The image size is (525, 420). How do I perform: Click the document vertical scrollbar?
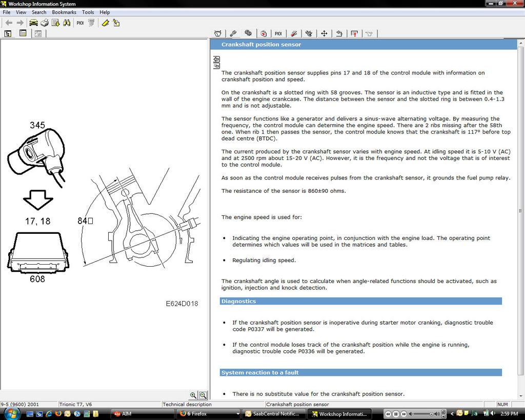[521, 210]
